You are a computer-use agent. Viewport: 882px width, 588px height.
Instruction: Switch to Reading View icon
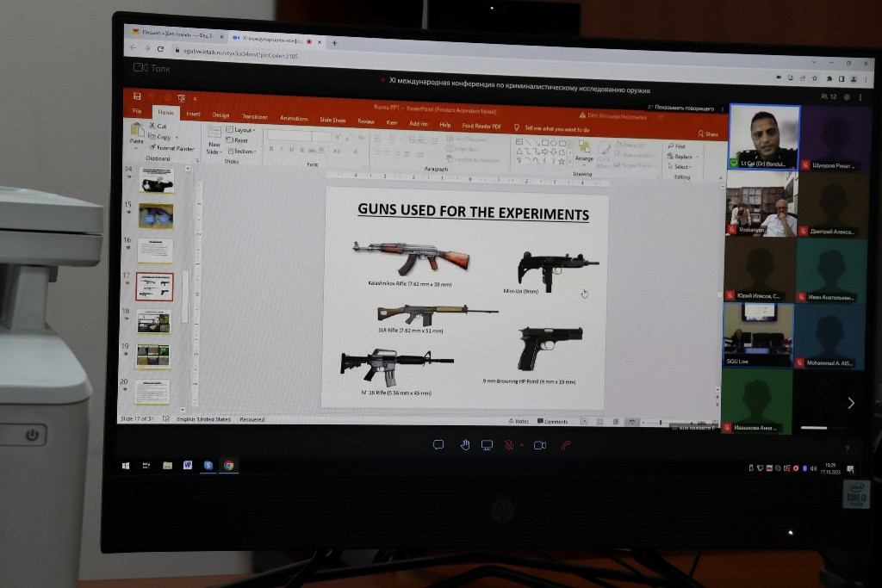(x=616, y=422)
